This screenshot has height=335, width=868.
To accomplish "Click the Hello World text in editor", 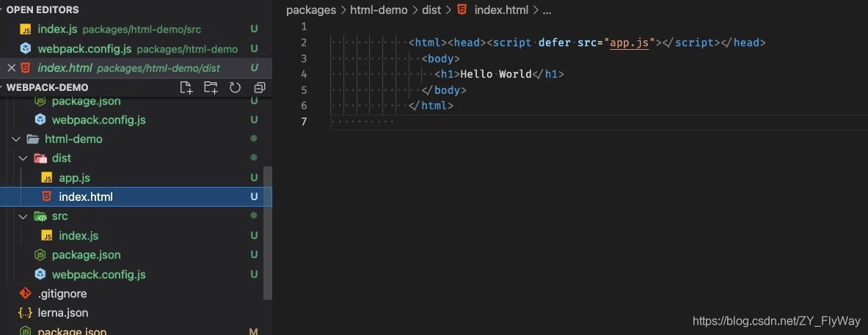I will (495, 74).
